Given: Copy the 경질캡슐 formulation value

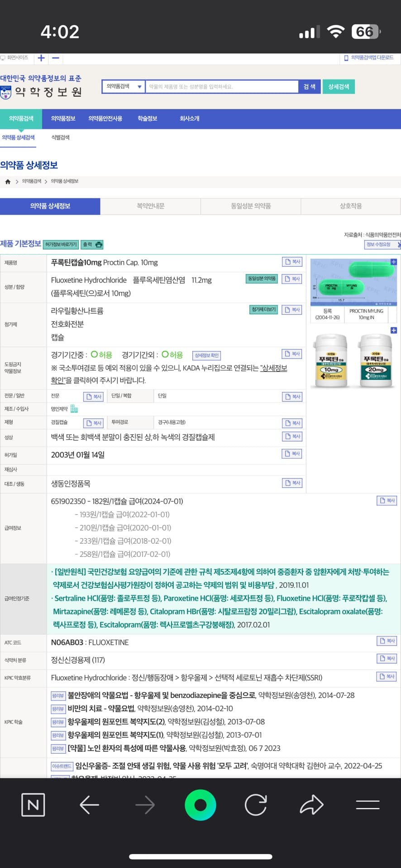Looking at the screenshot, I should click(94, 423).
